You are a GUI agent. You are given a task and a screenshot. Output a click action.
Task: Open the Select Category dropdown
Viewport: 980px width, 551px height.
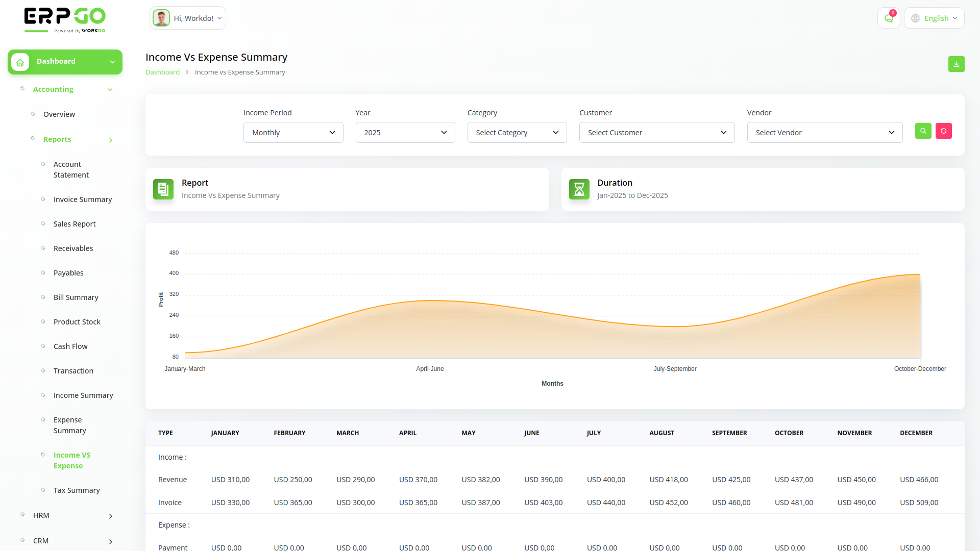tap(517, 133)
